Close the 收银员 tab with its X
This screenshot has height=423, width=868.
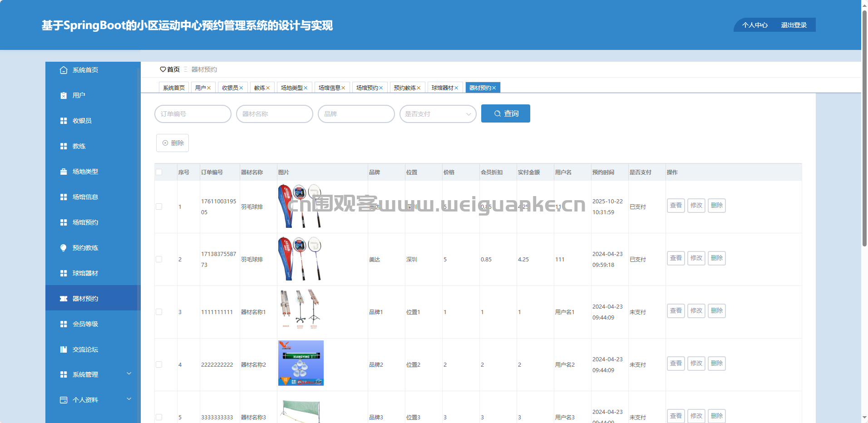(241, 88)
